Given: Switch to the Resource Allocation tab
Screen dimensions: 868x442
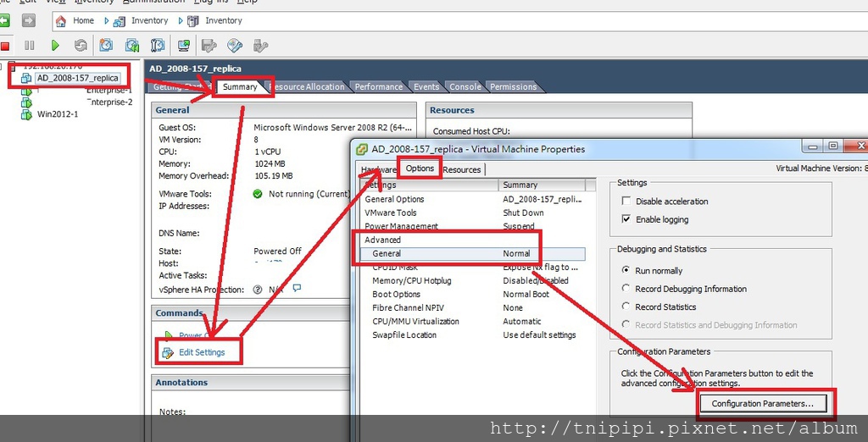Looking at the screenshot, I should [306, 87].
